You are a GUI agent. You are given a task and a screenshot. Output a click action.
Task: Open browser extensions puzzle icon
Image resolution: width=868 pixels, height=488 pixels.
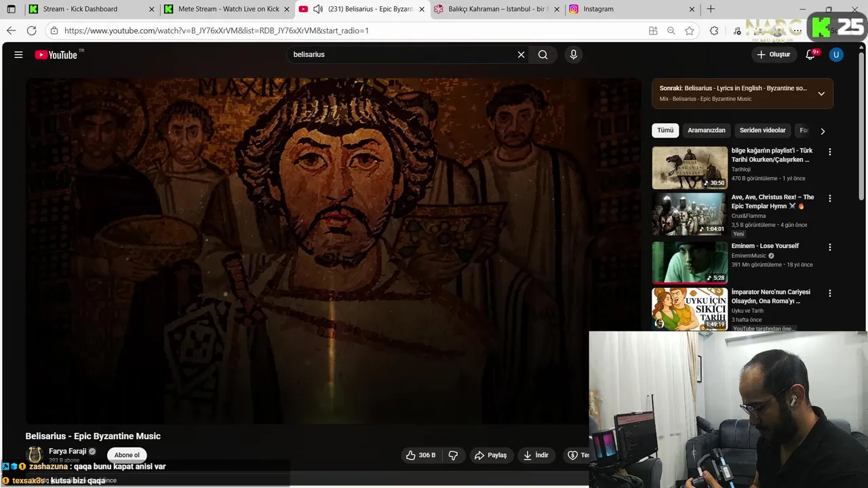click(714, 30)
